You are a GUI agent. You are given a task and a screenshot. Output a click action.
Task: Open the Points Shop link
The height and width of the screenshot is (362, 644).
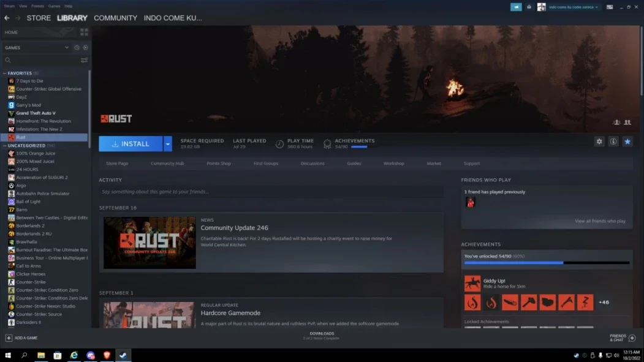[219, 164]
